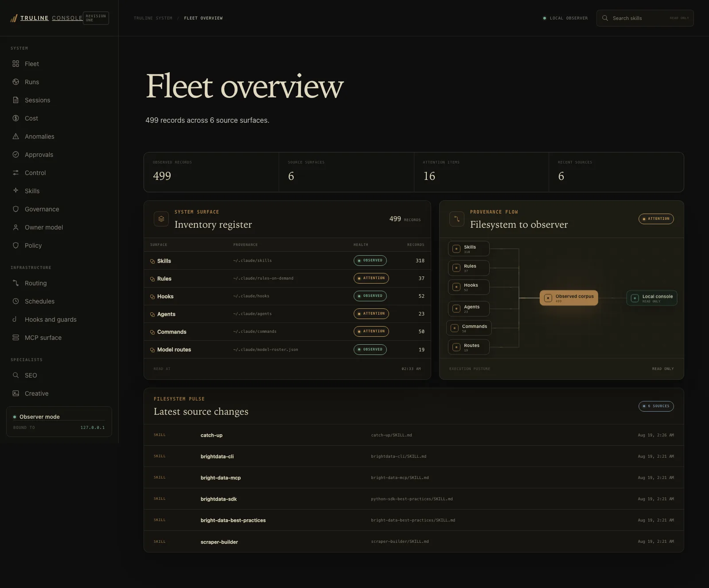Screen dimensions: 709x588
Task: Click the Skills node in provenance flow
Action: coord(469,249)
